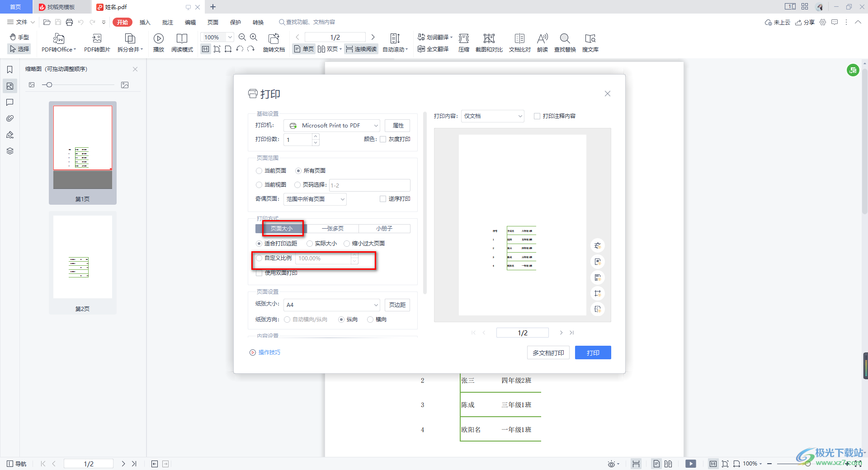Expand the 文件 menu
This screenshot has height=470, width=868.
click(21, 22)
